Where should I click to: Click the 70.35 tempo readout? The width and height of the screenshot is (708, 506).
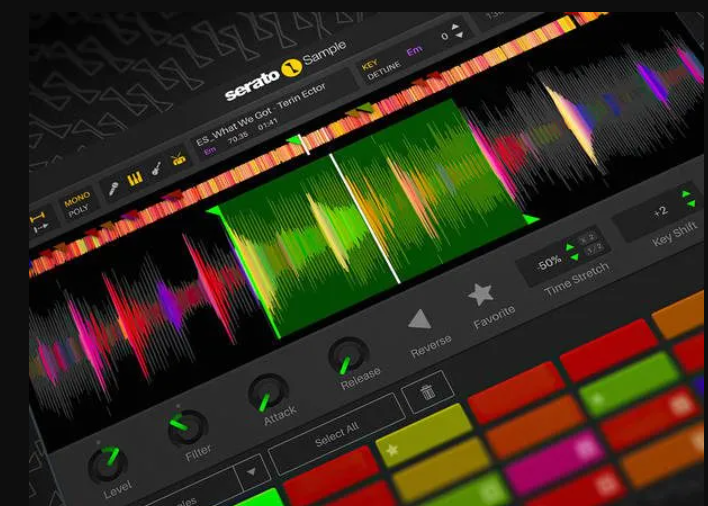[238, 138]
